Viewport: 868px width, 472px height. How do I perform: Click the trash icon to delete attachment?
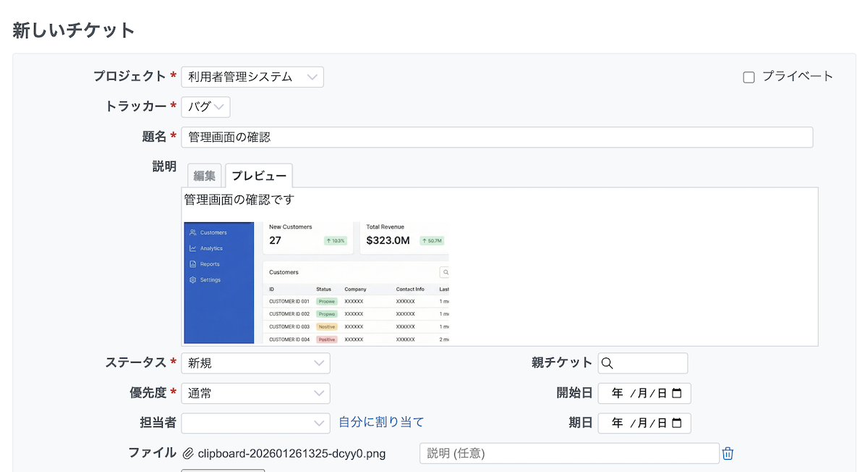(728, 453)
